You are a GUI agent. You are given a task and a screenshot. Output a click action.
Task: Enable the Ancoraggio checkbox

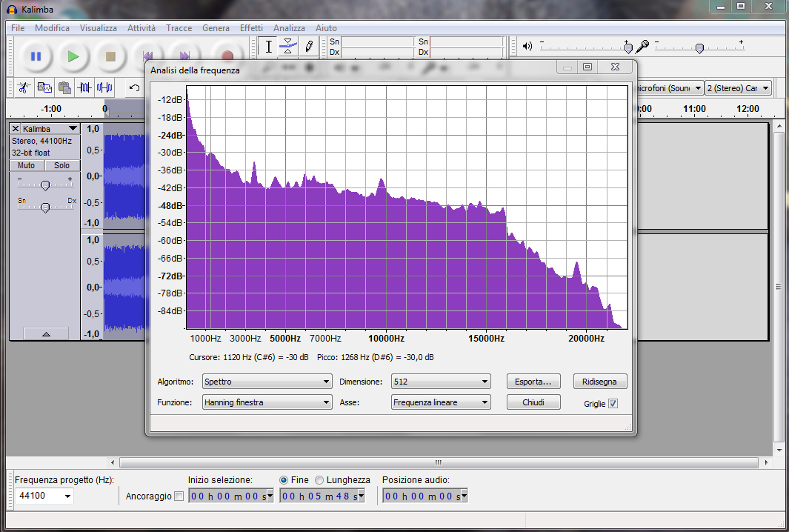[178, 496]
